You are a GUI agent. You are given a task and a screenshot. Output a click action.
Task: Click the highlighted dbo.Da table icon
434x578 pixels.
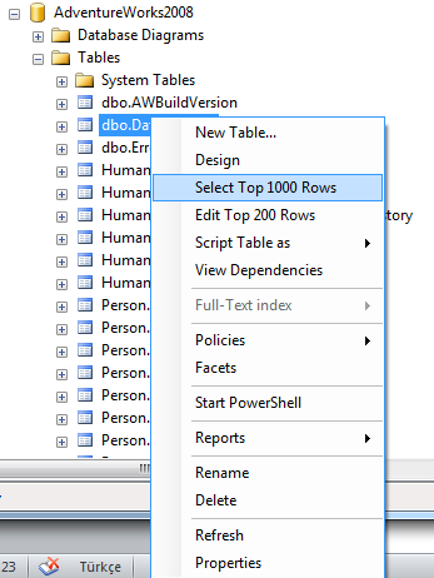point(85,125)
